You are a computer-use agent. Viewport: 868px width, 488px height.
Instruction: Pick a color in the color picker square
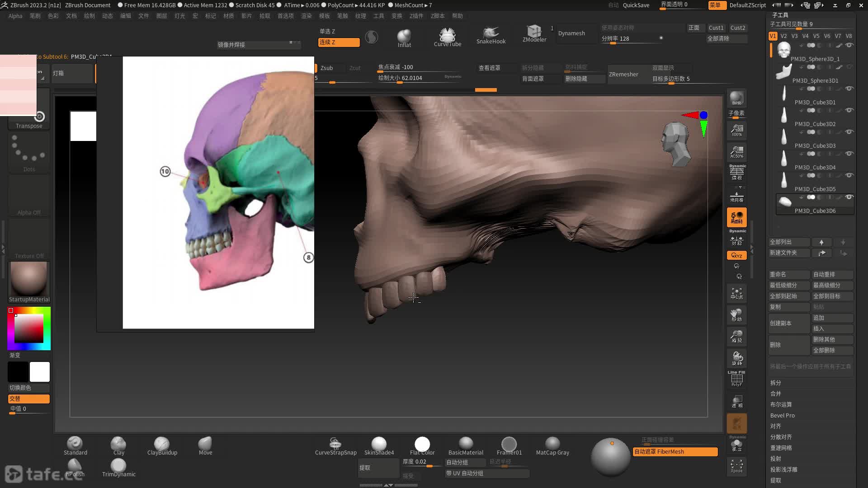(29, 328)
